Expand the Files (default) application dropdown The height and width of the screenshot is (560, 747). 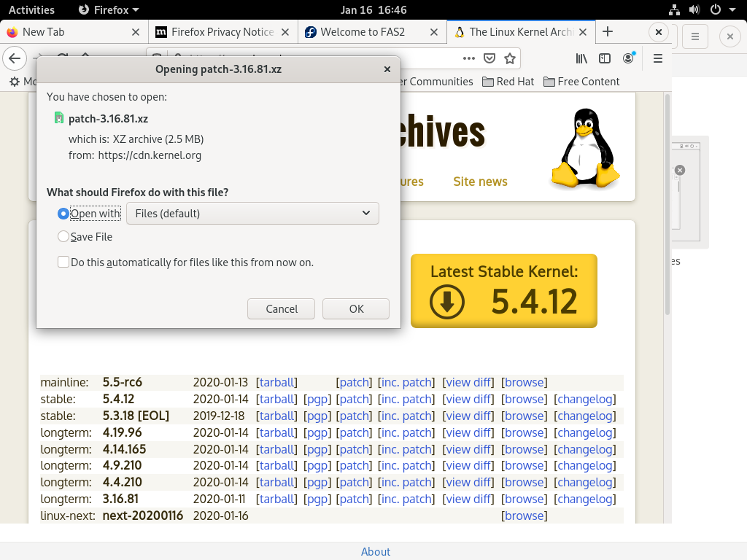tap(252, 214)
